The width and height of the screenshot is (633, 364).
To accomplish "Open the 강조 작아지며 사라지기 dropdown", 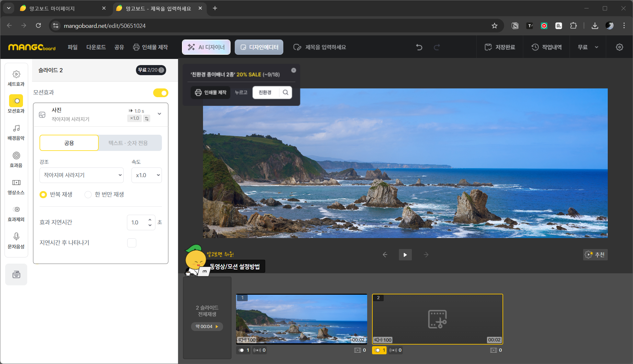I will coord(82,175).
